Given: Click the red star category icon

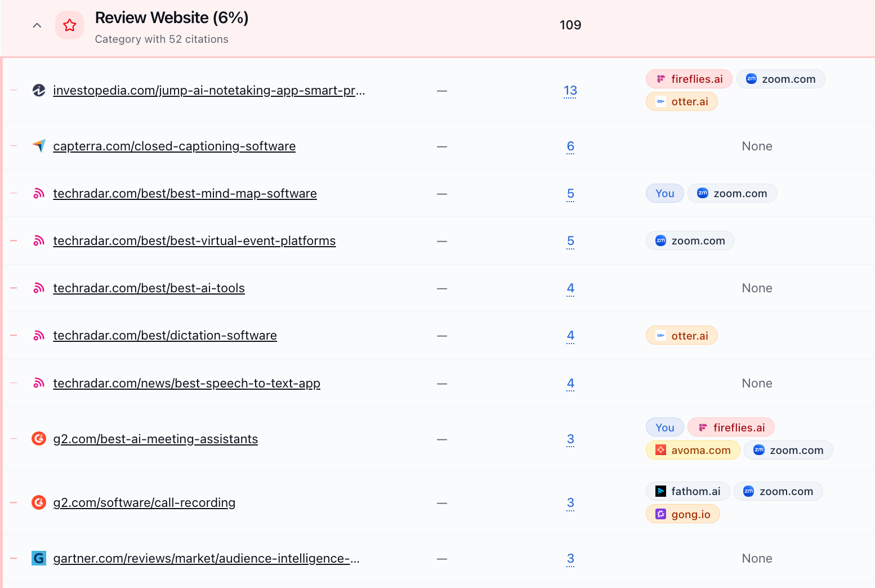Looking at the screenshot, I should pos(70,25).
